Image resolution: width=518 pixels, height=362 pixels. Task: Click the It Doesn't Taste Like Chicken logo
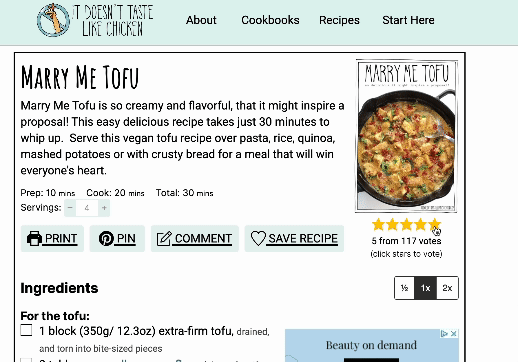click(x=95, y=20)
